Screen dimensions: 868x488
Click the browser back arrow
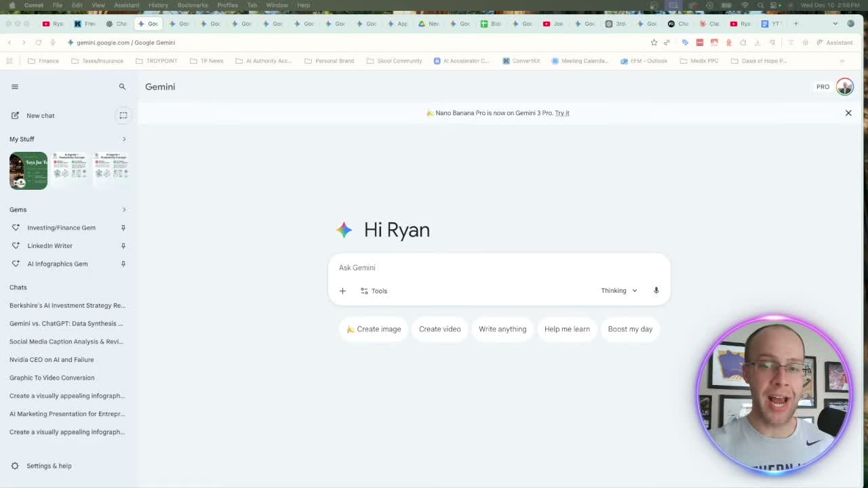click(9, 43)
